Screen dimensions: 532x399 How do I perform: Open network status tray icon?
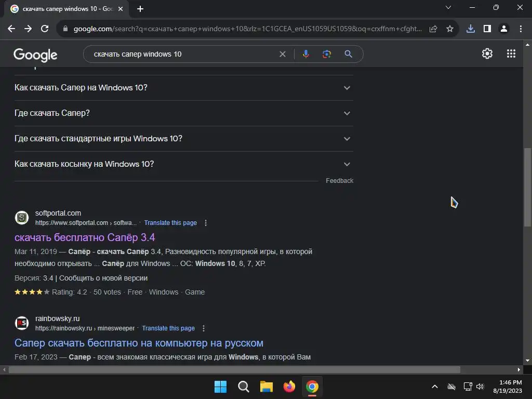point(468,387)
